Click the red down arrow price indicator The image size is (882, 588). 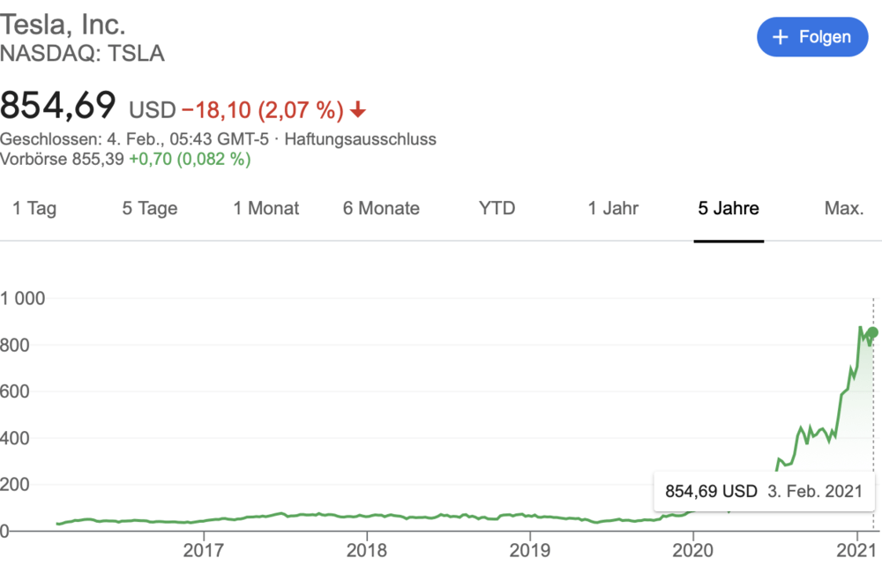[358, 109]
